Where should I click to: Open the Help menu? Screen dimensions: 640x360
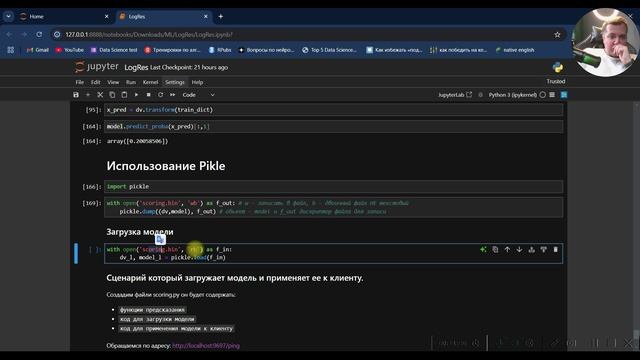[197, 82]
